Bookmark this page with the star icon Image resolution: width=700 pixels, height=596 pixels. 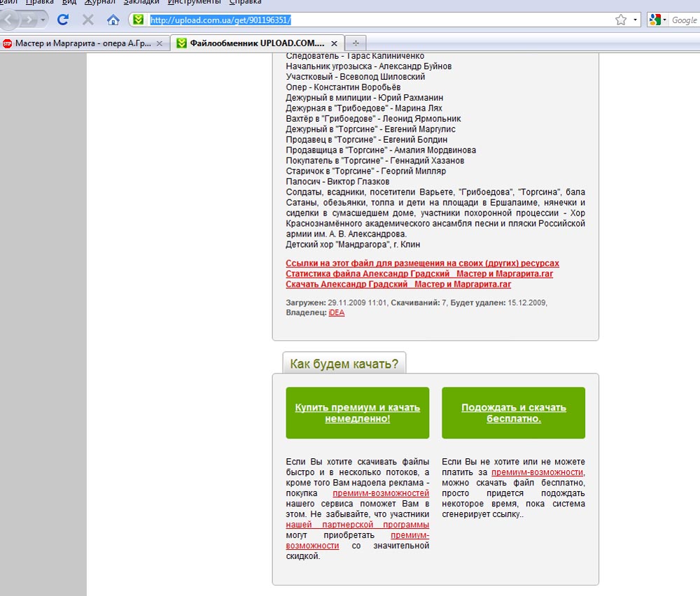pos(621,20)
